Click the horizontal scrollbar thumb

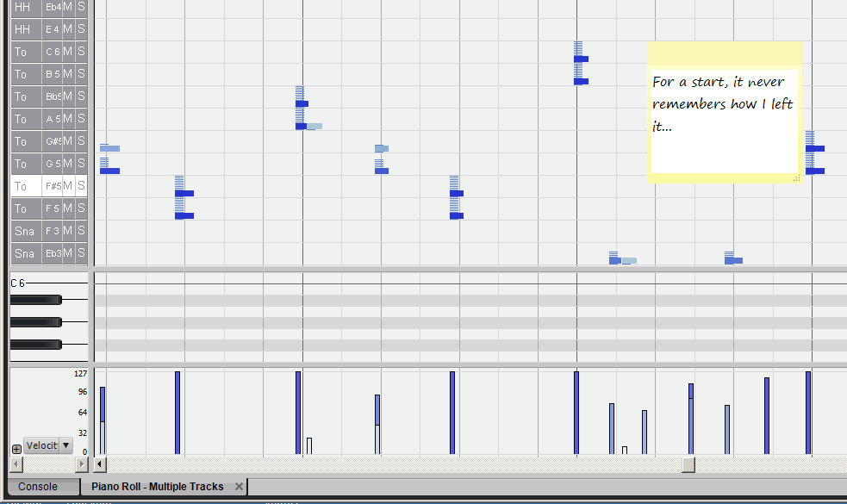point(688,464)
